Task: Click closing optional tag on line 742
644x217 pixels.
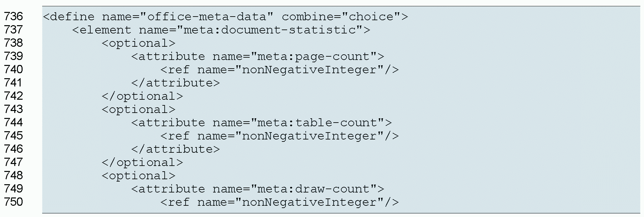Action: pos(142,96)
